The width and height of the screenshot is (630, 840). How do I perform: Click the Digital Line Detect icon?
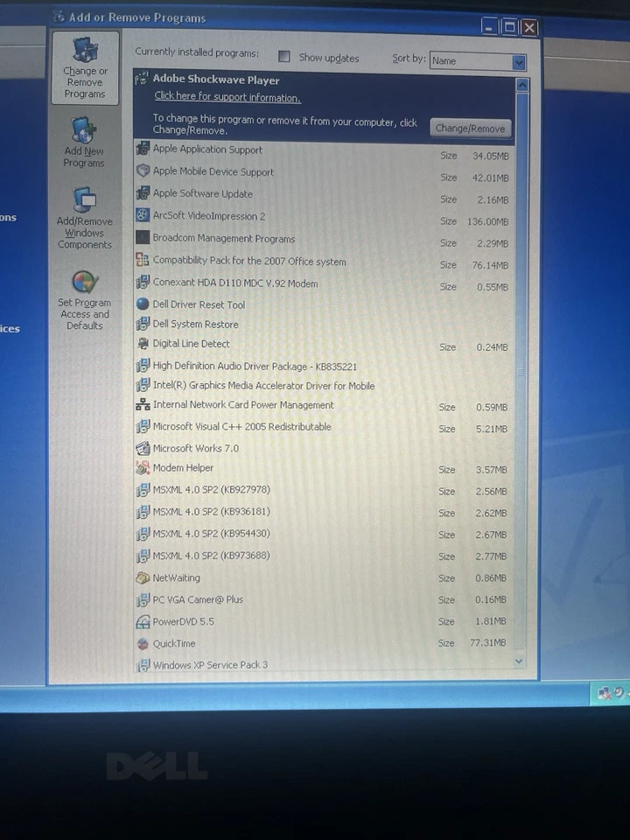coord(143,343)
